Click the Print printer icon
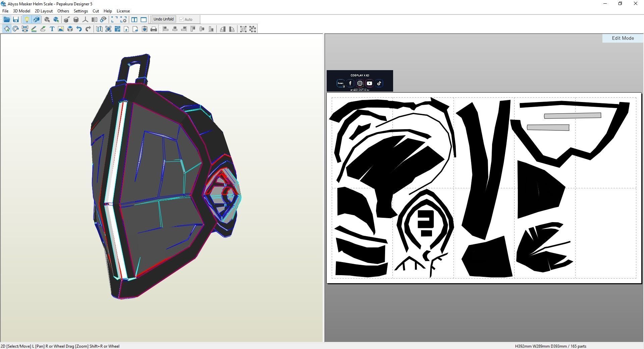Image resolution: width=644 pixels, height=349 pixels. [154, 29]
